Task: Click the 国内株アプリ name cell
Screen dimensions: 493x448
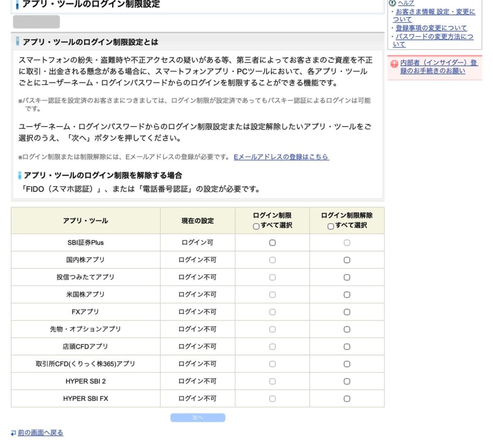Action: click(86, 260)
